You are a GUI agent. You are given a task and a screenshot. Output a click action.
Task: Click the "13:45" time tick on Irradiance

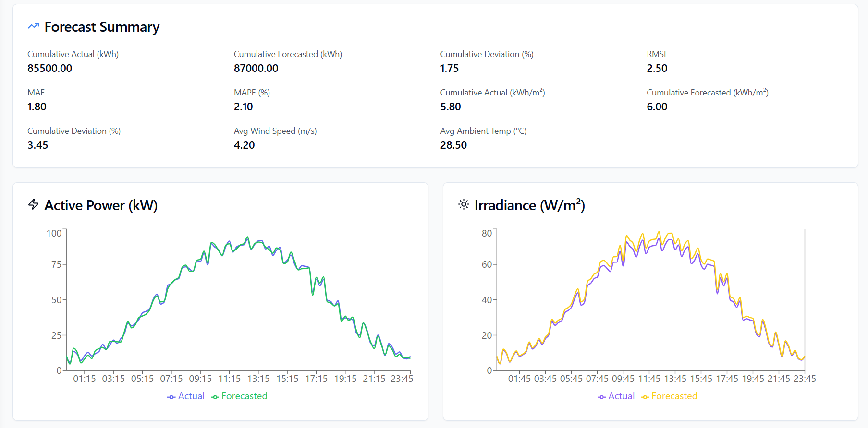tap(675, 379)
